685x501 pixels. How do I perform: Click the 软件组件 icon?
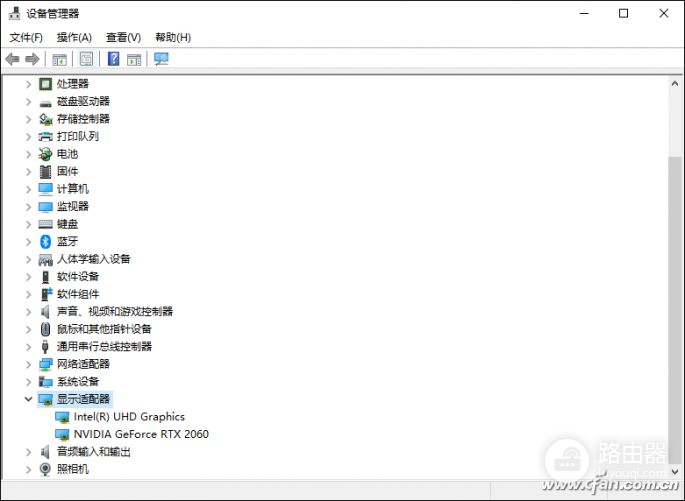coord(46,294)
